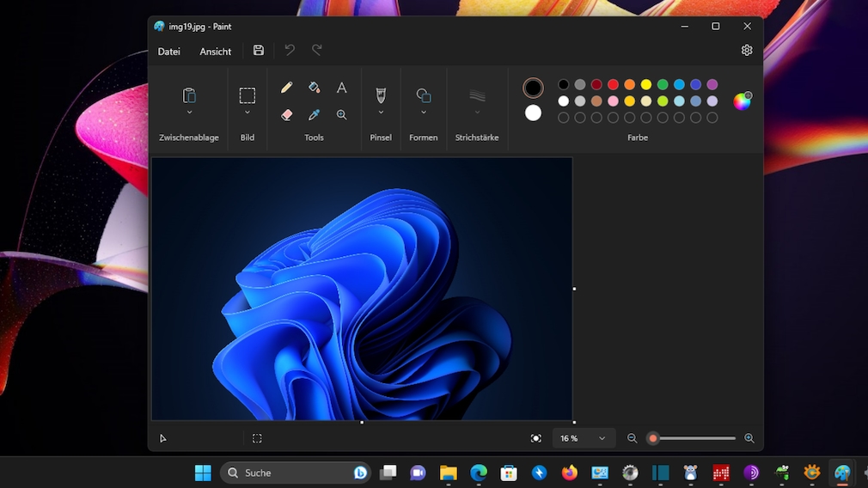Expand the Formen dropdown chevron
This screenshot has height=488, width=868.
tap(424, 113)
